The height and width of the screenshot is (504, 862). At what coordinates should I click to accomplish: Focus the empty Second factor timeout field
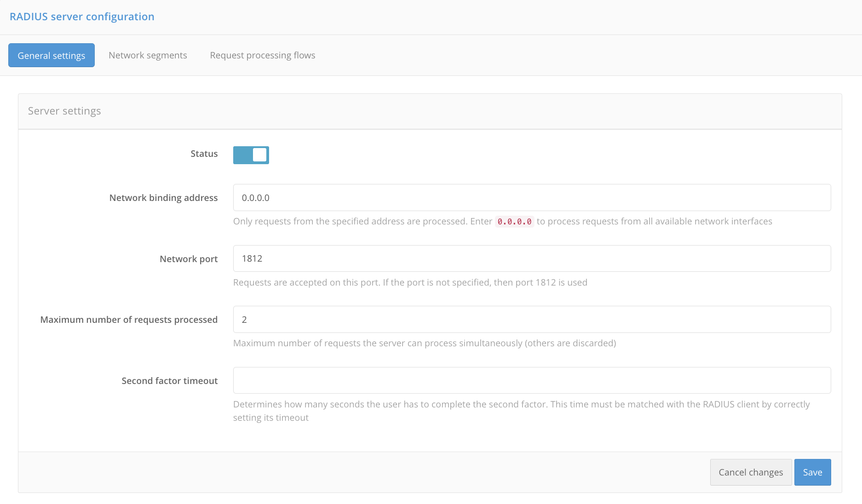[532, 380]
